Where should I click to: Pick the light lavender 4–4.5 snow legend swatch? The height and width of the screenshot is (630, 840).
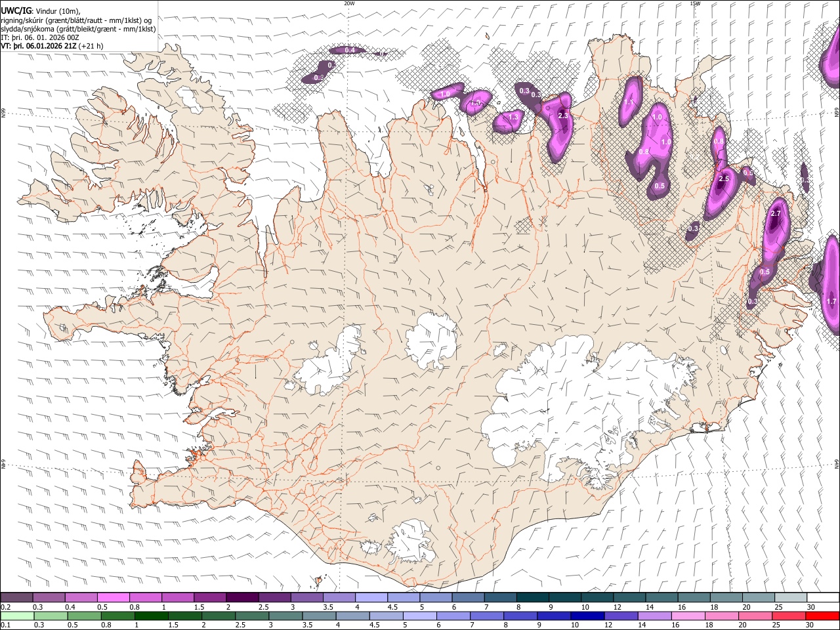(x=370, y=598)
